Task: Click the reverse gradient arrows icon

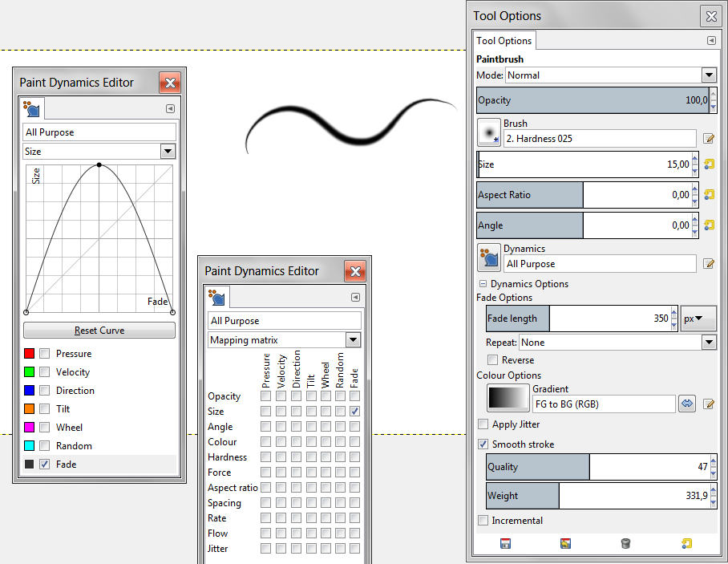Action: [x=687, y=404]
